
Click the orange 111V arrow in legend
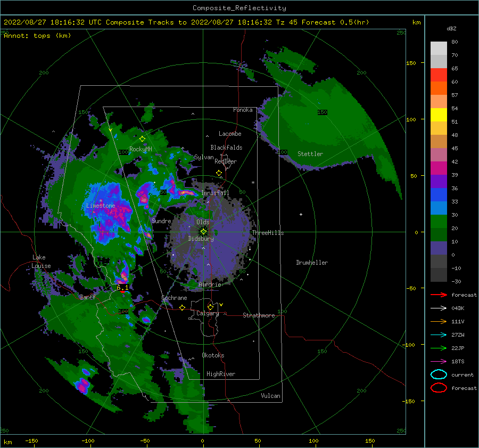point(439,321)
